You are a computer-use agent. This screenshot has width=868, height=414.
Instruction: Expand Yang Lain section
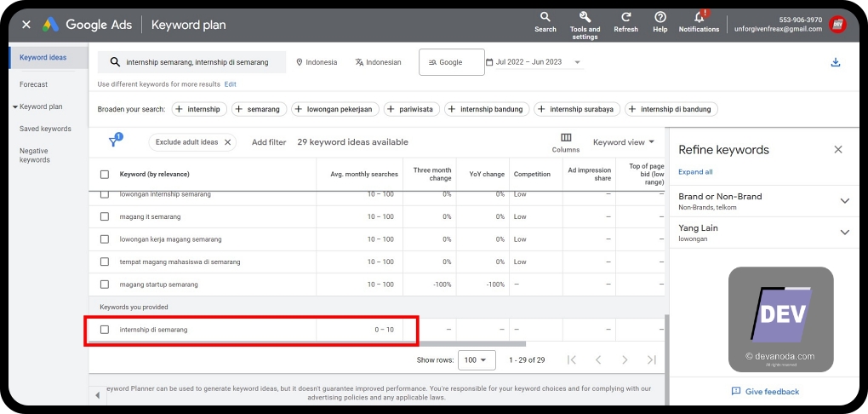[844, 233]
